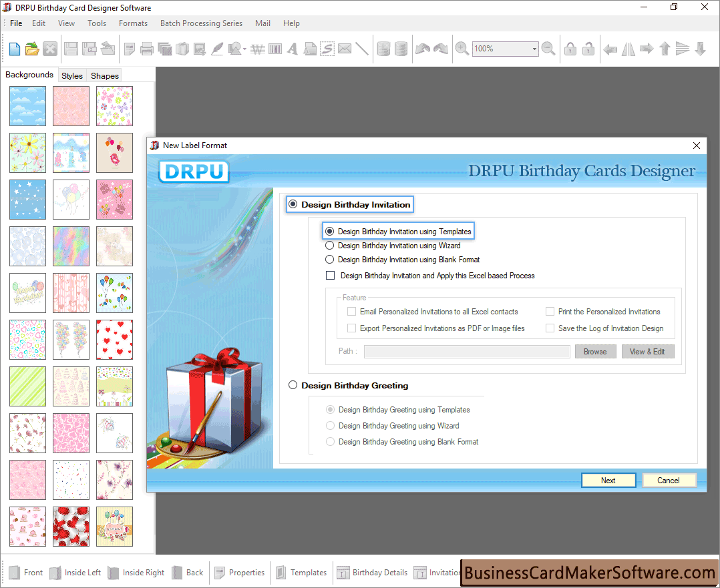Open the Formats menu
This screenshot has height=588, width=720.
[x=133, y=23]
